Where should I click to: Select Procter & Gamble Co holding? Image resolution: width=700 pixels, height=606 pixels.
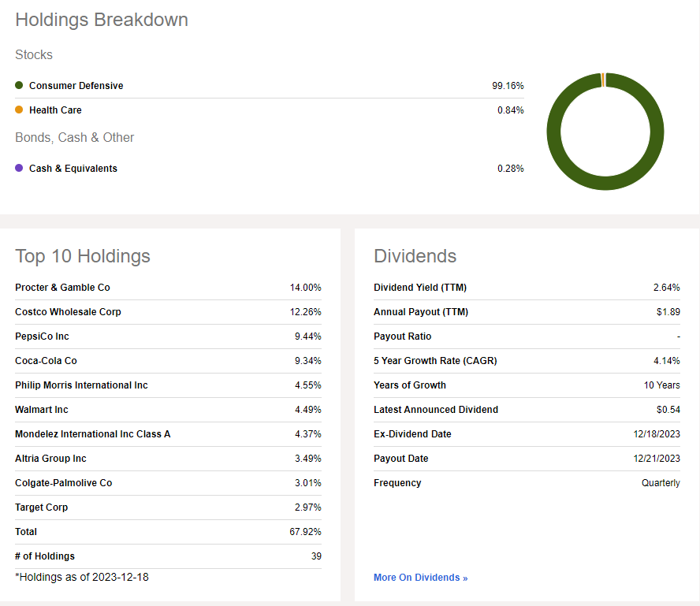click(62, 288)
